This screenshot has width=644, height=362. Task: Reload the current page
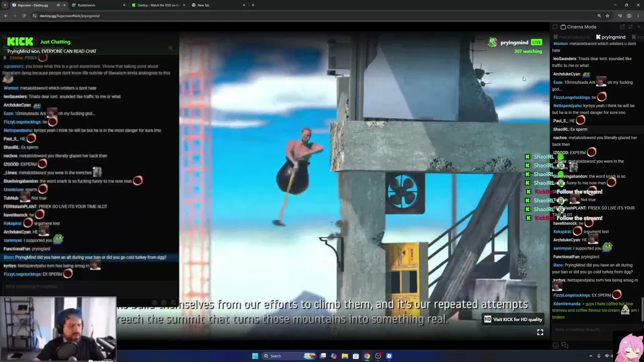click(24, 16)
